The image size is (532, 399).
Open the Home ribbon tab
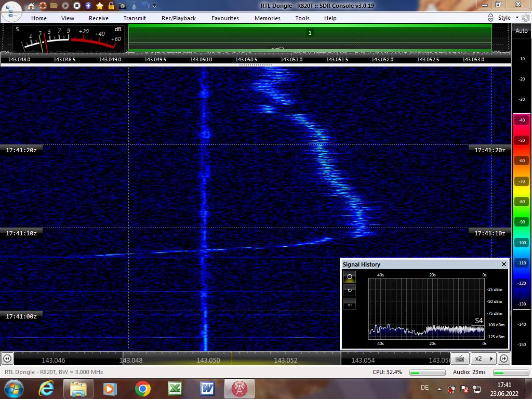pyautogui.click(x=39, y=18)
